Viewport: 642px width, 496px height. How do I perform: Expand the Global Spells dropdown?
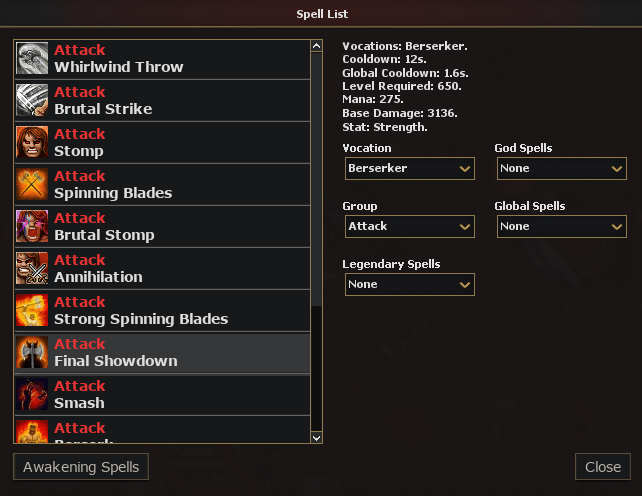pos(562,226)
